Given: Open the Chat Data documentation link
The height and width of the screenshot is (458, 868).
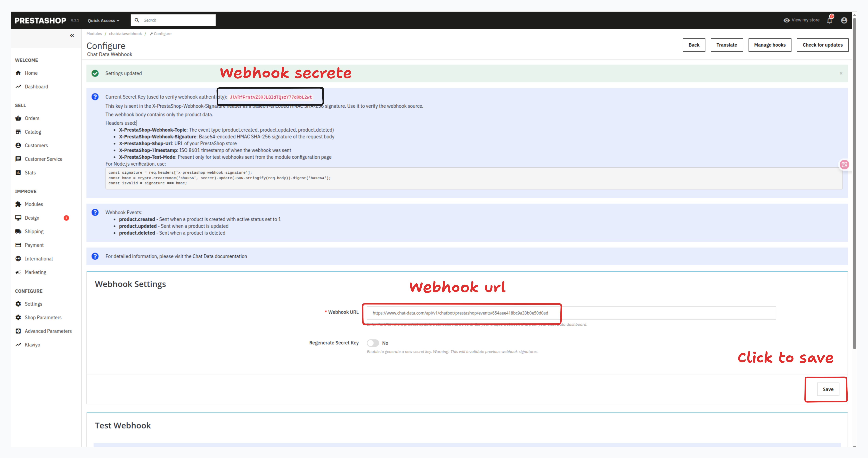Looking at the screenshot, I should pos(220,256).
